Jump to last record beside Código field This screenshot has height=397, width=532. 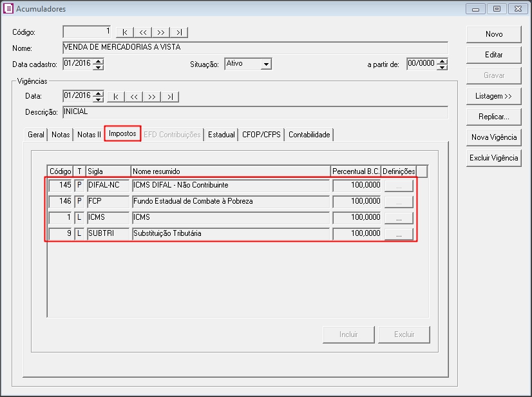click(178, 32)
